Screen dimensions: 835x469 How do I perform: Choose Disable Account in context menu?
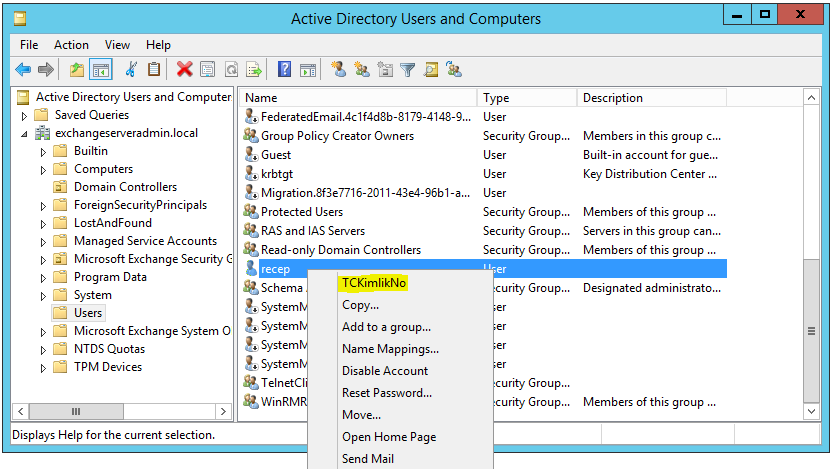click(385, 371)
